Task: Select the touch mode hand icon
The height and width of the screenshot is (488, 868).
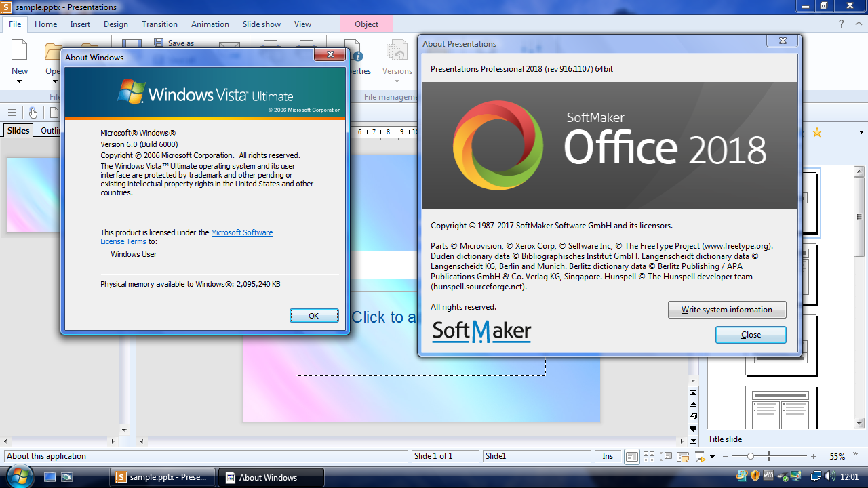Action: pyautogui.click(x=33, y=113)
